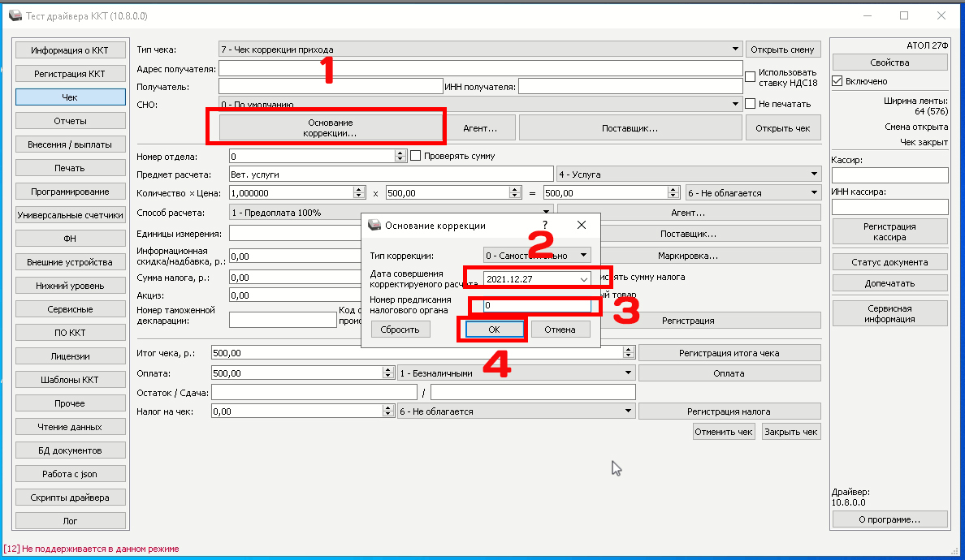Increase the Оплата amount stepper
The width and height of the screenshot is (965, 560).
pyautogui.click(x=387, y=370)
